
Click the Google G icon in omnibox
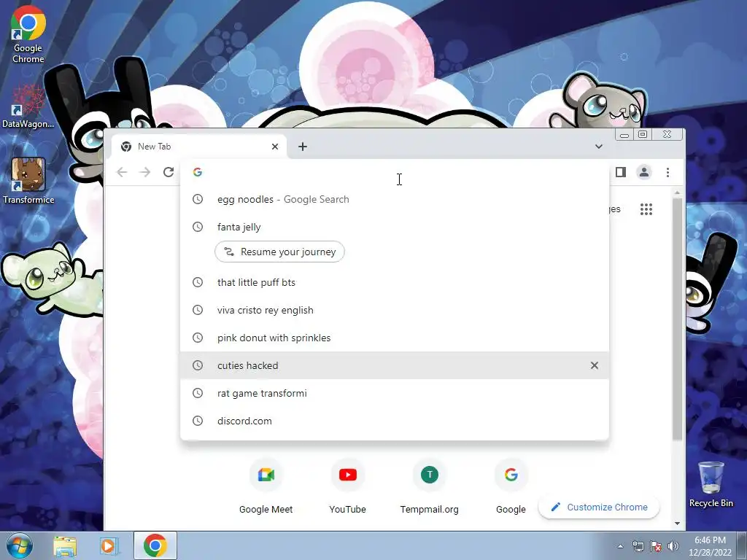tap(198, 172)
